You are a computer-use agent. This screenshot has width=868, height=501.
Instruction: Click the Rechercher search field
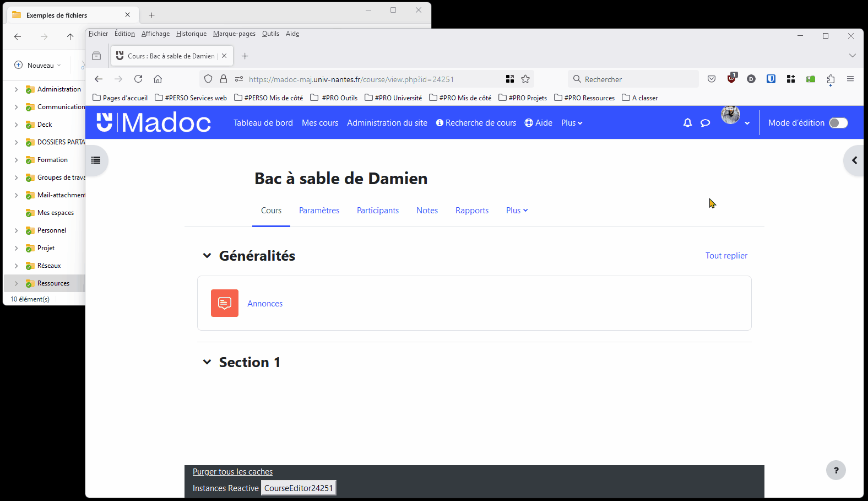pyautogui.click(x=633, y=79)
